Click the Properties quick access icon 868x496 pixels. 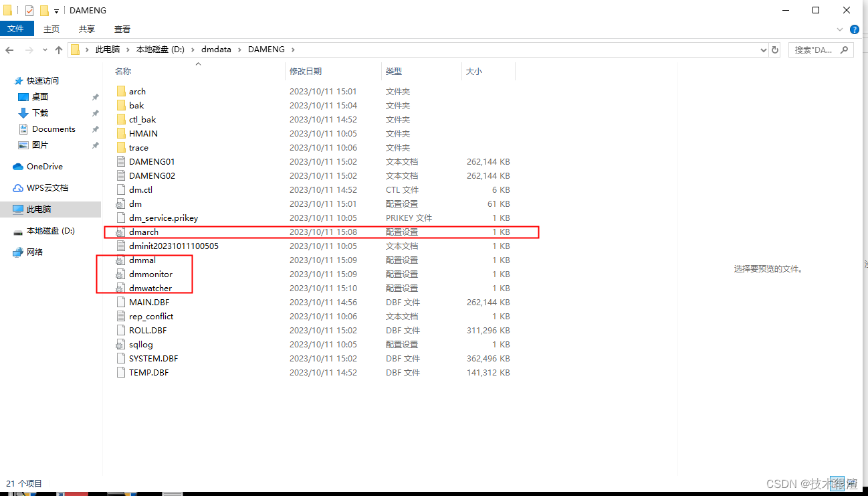click(29, 11)
